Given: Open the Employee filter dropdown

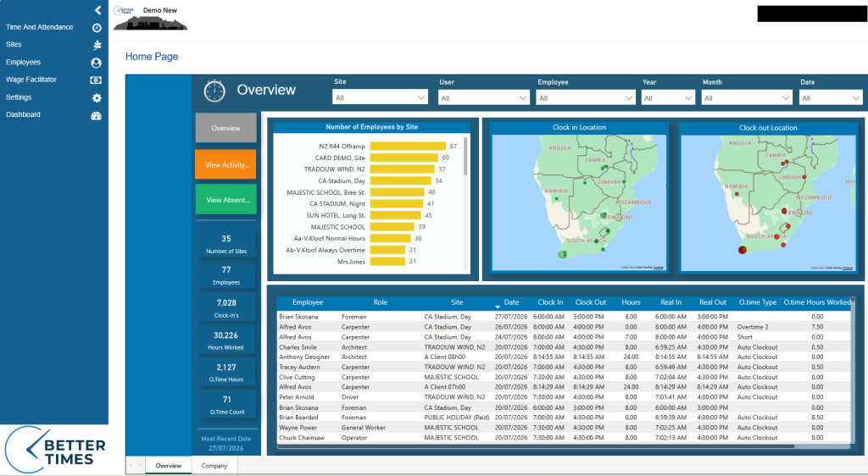Looking at the screenshot, I should (x=585, y=98).
